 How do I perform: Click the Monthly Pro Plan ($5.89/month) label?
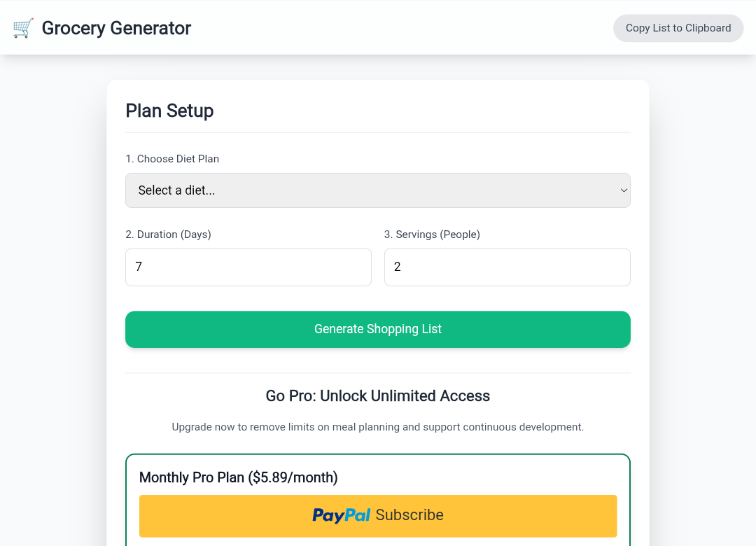click(238, 477)
